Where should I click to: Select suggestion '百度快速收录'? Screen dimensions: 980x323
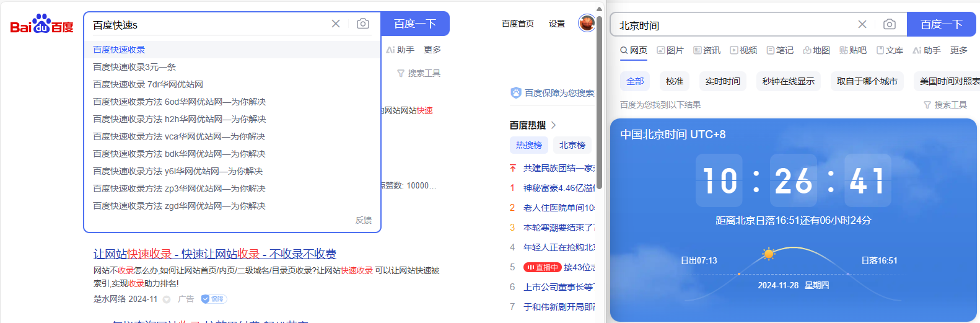232,50
